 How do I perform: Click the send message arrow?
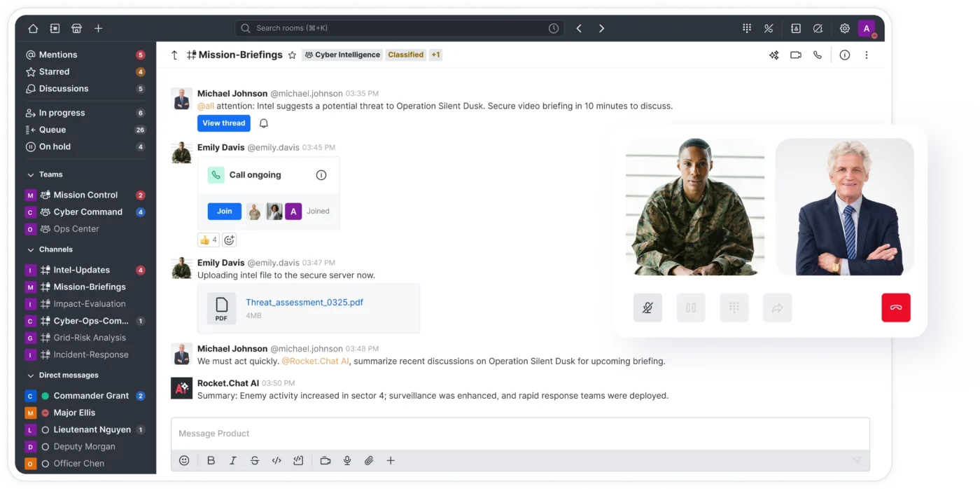pos(857,460)
